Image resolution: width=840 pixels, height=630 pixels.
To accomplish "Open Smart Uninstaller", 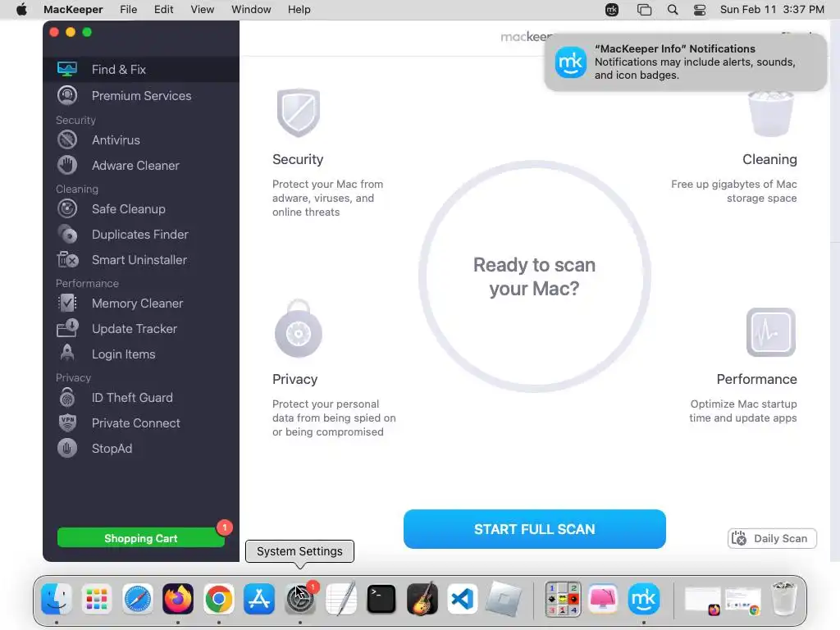I will click(x=141, y=260).
